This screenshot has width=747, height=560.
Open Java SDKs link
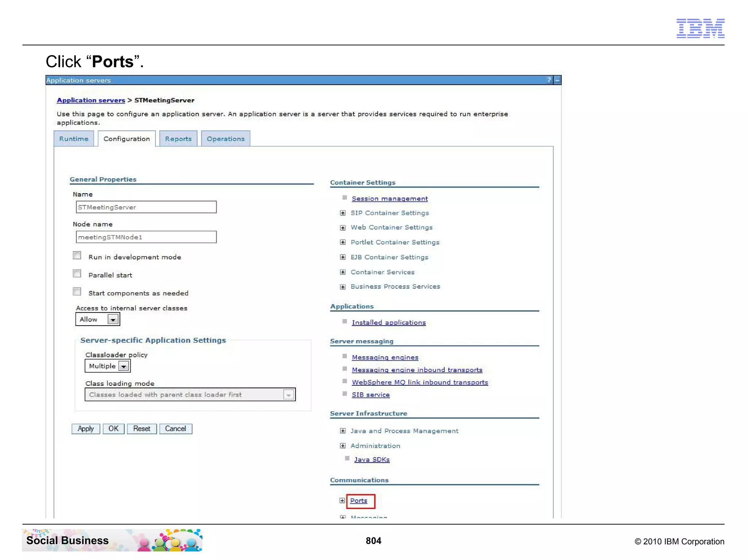372,460
